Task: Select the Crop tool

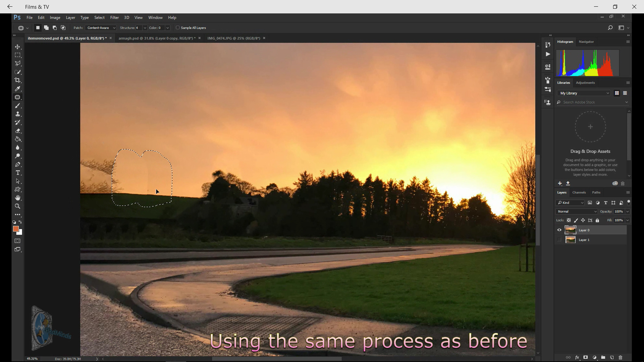Action: 18,80
